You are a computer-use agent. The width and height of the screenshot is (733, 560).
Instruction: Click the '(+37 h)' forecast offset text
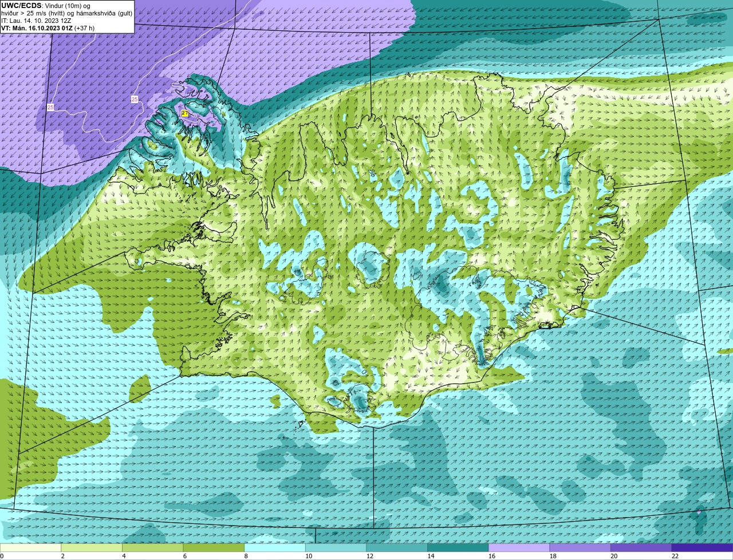pos(85,28)
